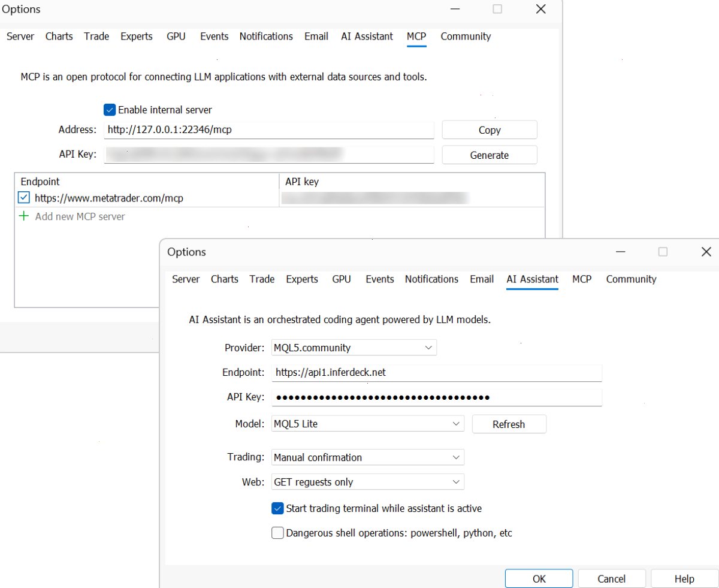Uncheck the https://www.metatrader.com/mcp endpoint checkbox
The height and width of the screenshot is (588, 719).
24,198
